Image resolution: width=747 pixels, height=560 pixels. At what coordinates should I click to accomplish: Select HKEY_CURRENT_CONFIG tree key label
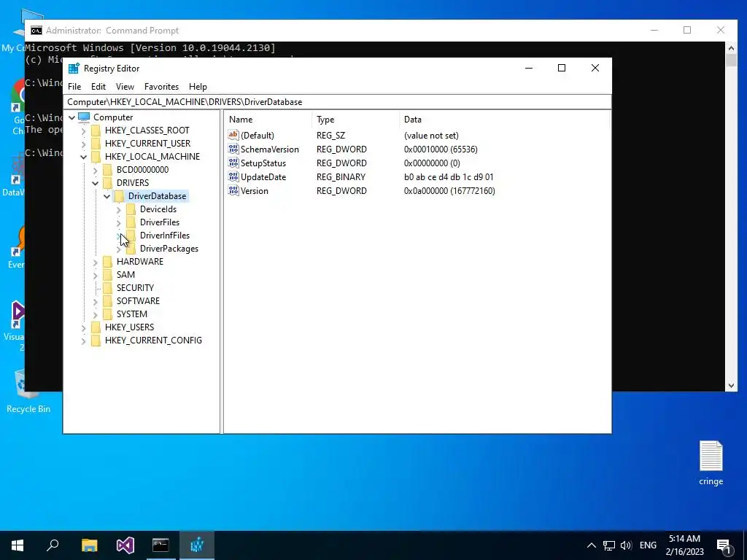click(x=153, y=341)
